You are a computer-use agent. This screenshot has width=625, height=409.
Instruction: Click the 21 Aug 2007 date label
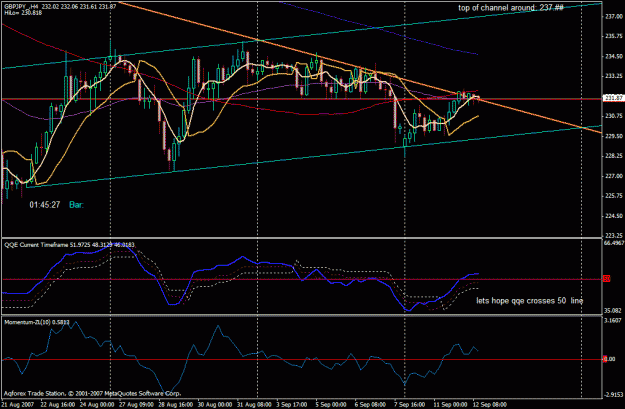tap(18, 404)
